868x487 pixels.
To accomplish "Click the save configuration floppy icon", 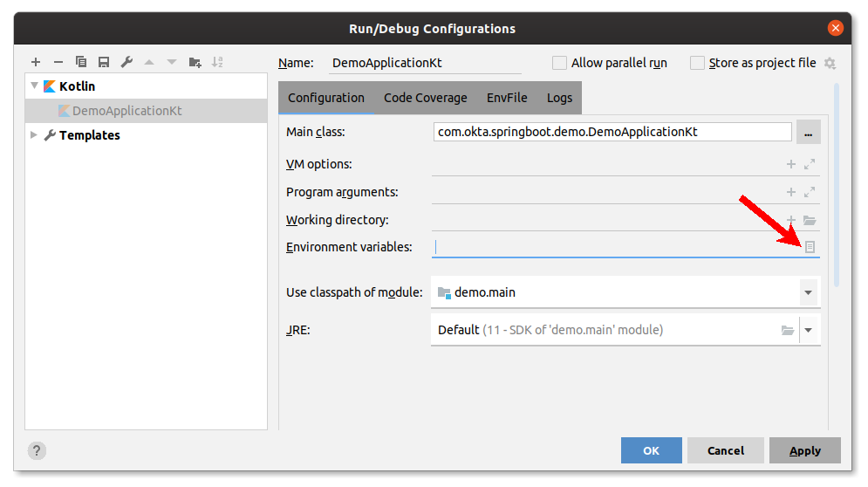I will [104, 62].
